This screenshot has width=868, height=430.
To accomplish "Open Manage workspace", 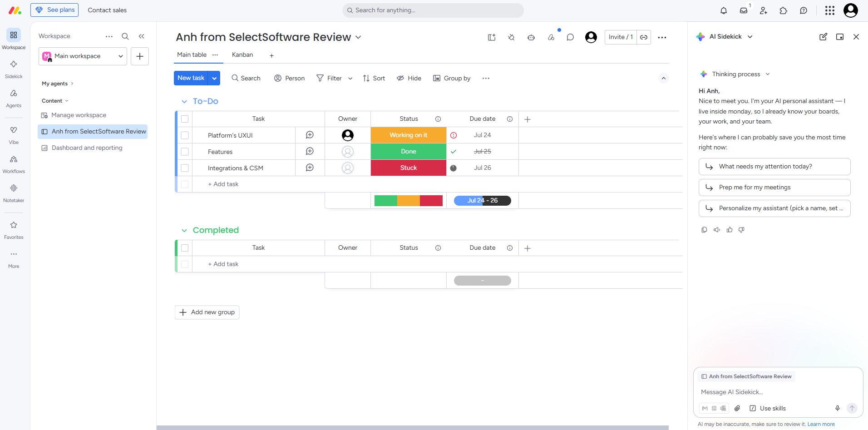I will pyautogui.click(x=79, y=115).
